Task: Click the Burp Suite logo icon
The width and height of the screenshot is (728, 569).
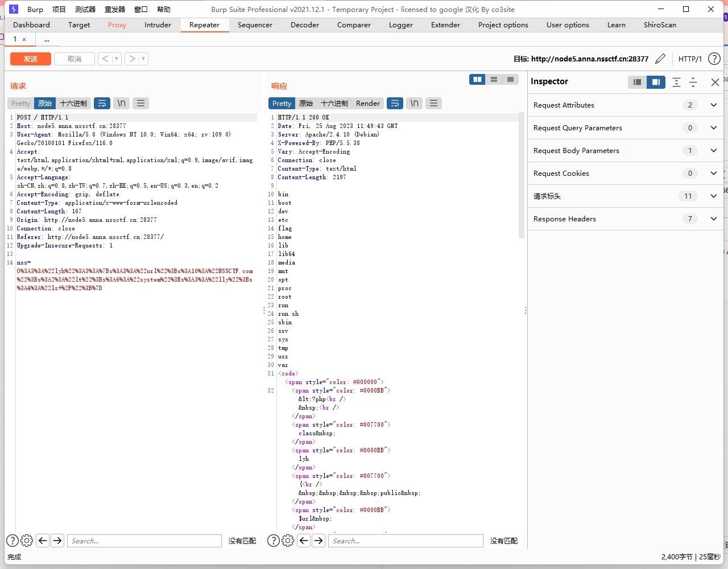Action: click(x=14, y=9)
